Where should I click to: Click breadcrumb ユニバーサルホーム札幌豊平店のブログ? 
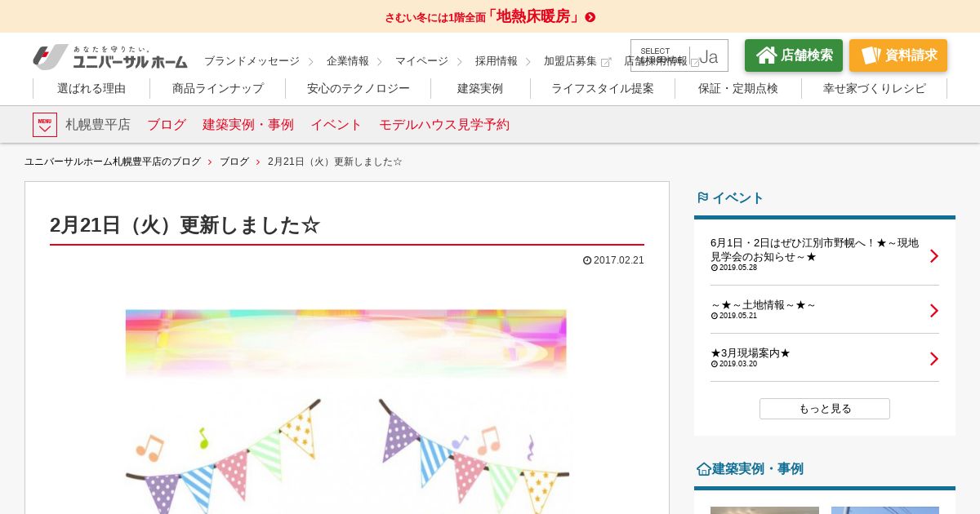113,162
